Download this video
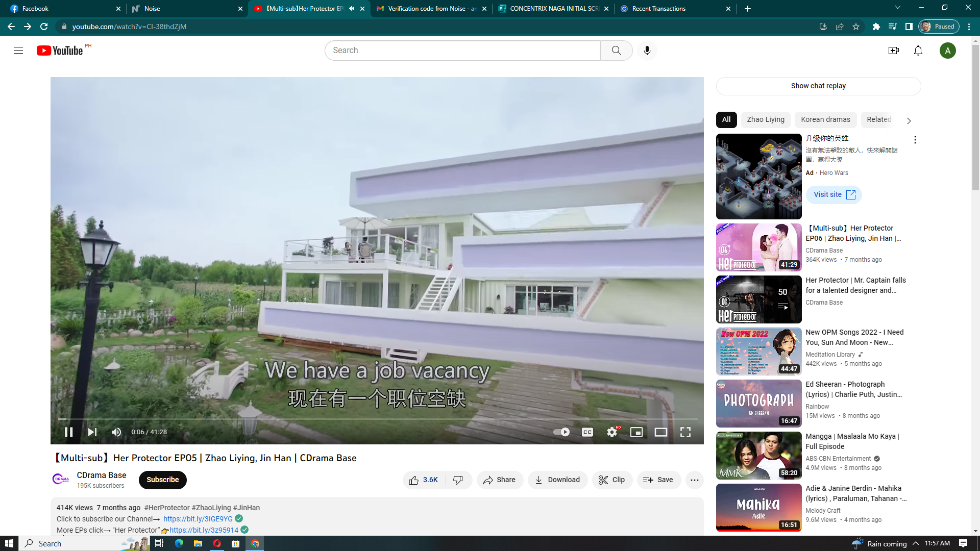 click(557, 480)
